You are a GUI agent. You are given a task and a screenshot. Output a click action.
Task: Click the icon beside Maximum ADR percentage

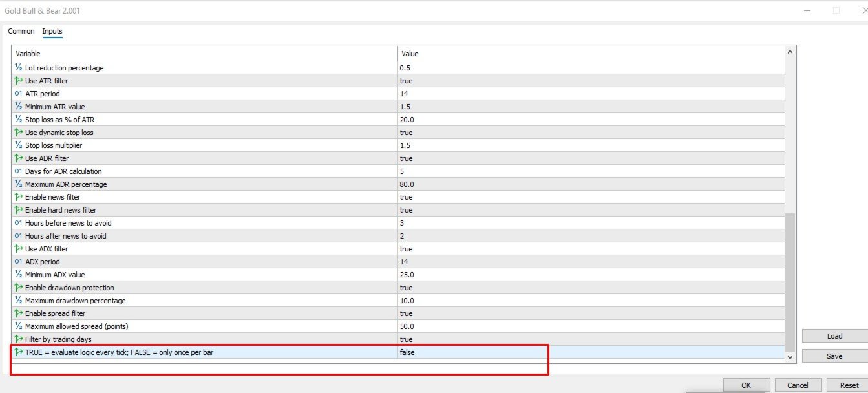pyautogui.click(x=18, y=184)
